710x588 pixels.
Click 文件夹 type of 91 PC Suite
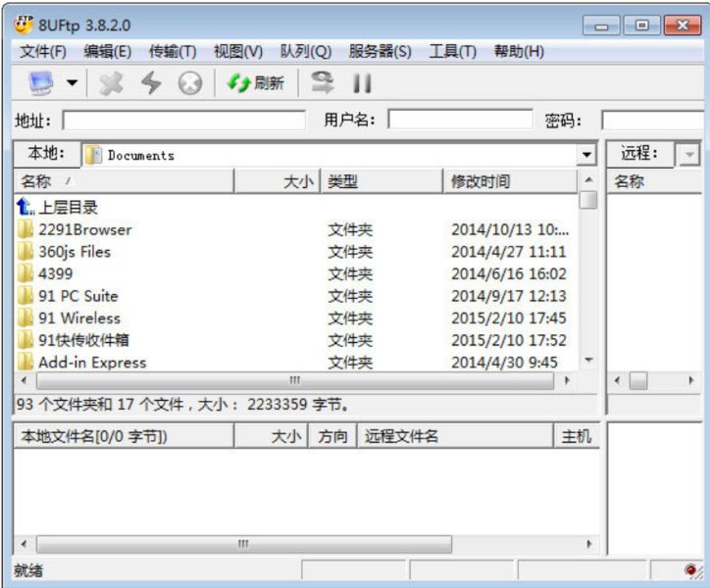pos(350,296)
